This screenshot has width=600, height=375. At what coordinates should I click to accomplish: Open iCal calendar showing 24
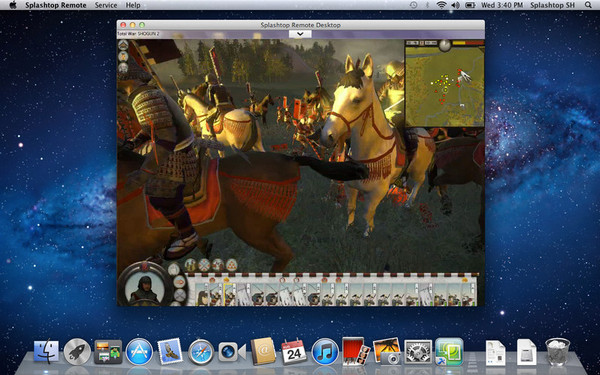coord(294,351)
